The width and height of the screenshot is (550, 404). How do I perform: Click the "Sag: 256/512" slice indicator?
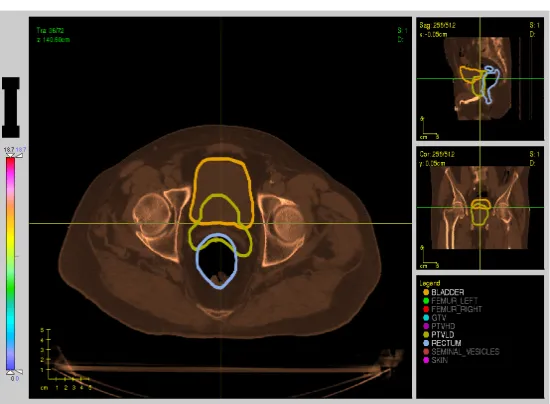coord(438,26)
